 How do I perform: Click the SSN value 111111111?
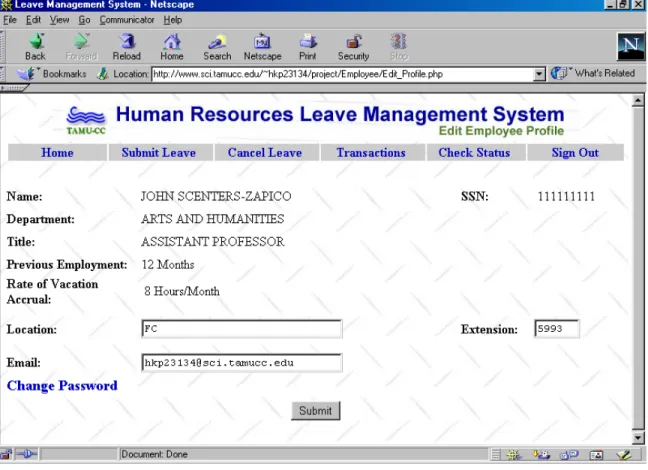tap(566, 196)
